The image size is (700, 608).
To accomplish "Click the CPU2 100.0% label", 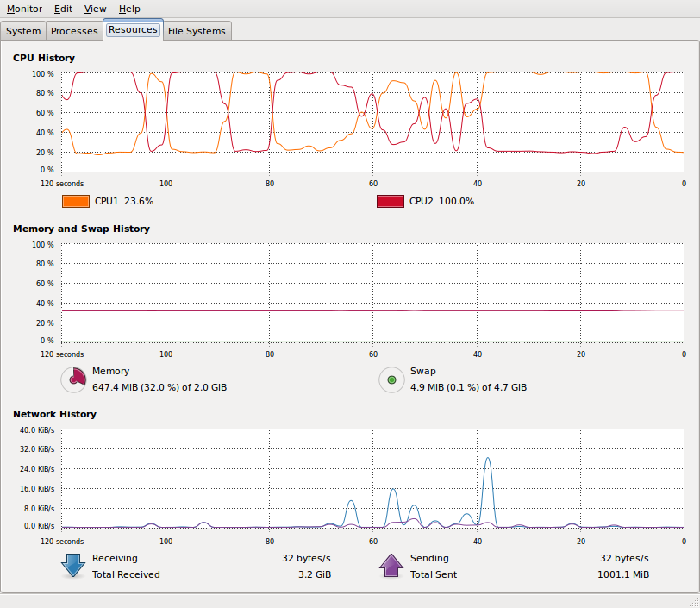I will point(441,201).
